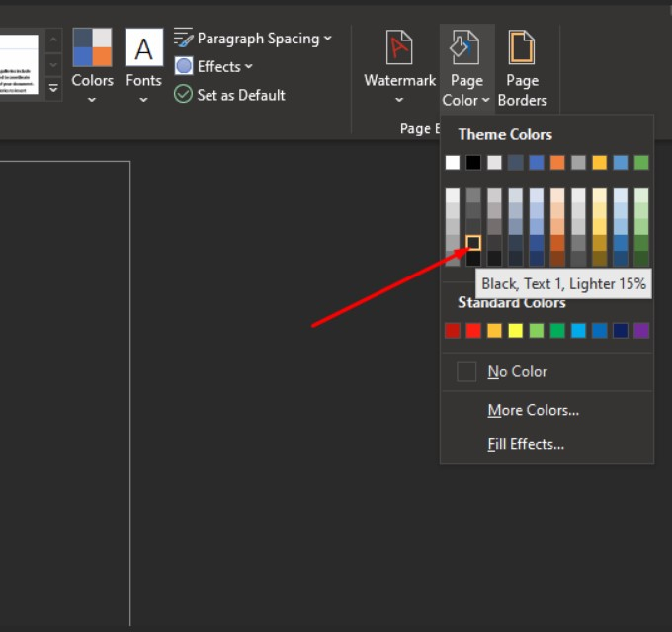The height and width of the screenshot is (632, 672).
Task: Open More Colors dialog
Action: pos(533,410)
